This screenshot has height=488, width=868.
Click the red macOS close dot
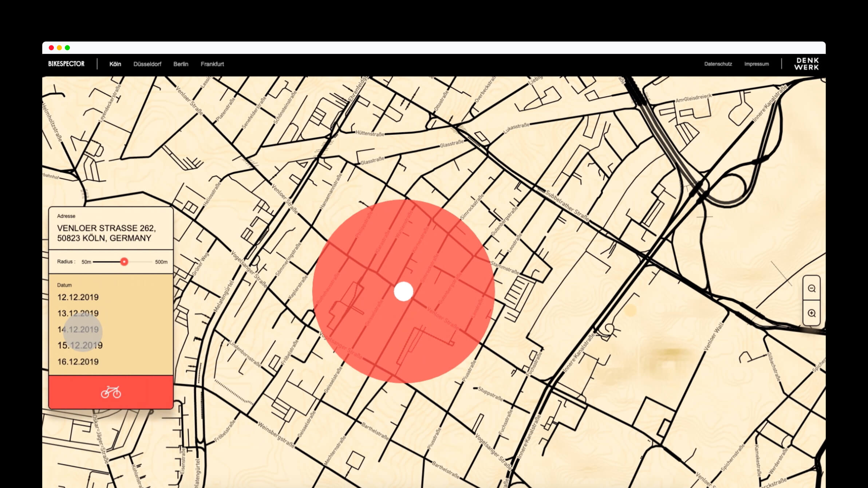(x=51, y=48)
